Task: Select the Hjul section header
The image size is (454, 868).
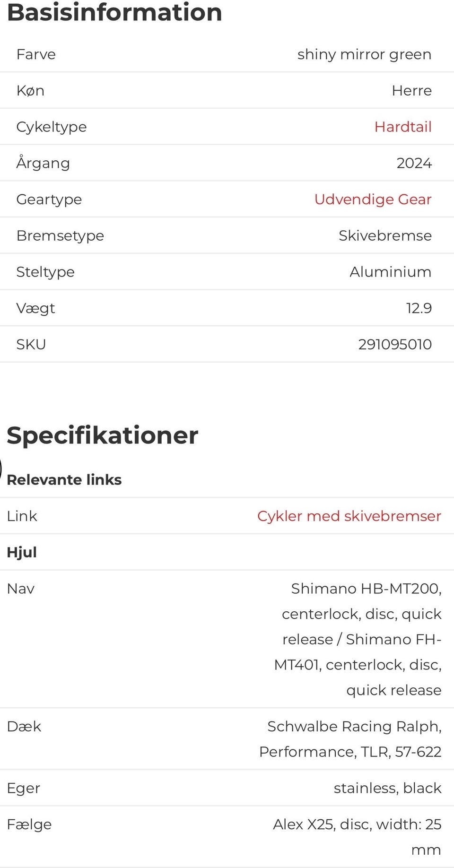Action: [x=22, y=552]
